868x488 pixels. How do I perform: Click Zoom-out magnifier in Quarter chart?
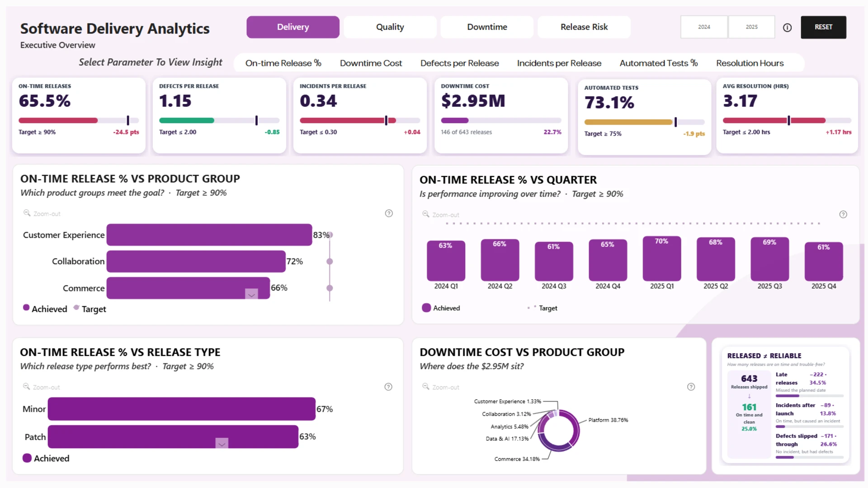425,214
